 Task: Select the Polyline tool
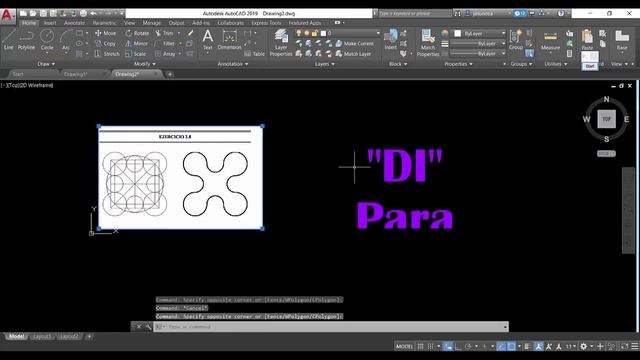(x=26, y=40)
